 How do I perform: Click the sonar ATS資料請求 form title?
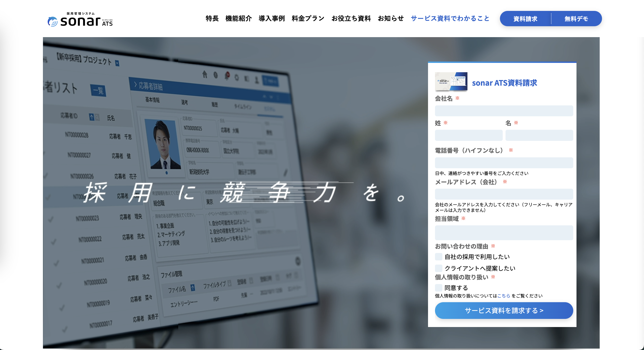click(505, 83)
